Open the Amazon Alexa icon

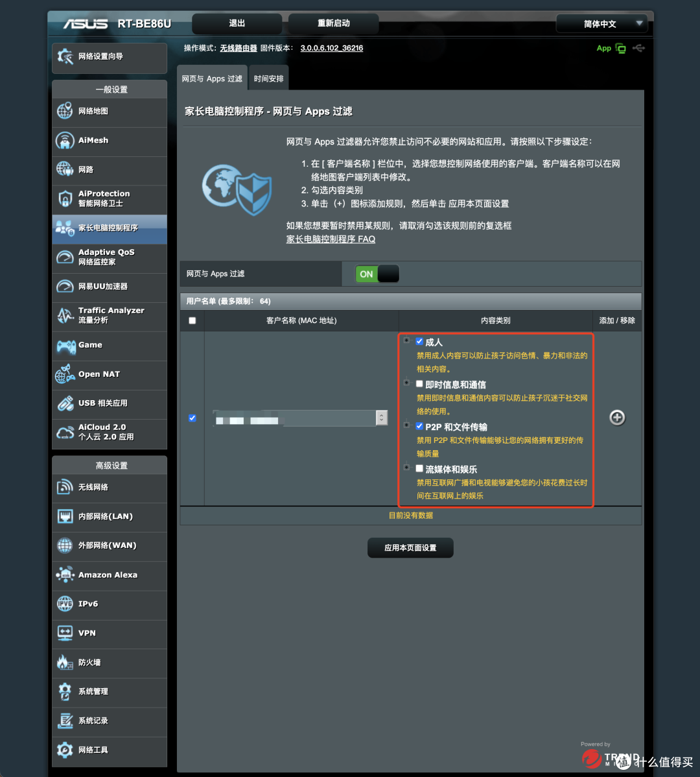(65, 575)
